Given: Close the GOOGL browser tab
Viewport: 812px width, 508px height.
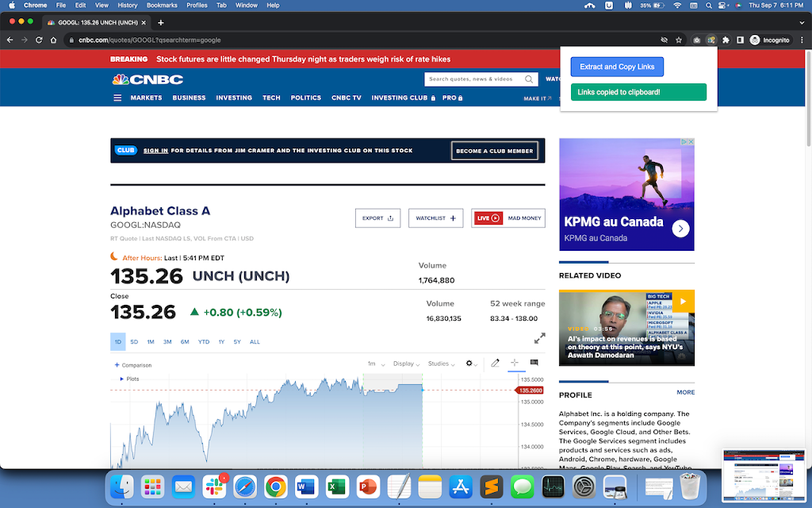Looking at the screenshot, I should point(144,22).
